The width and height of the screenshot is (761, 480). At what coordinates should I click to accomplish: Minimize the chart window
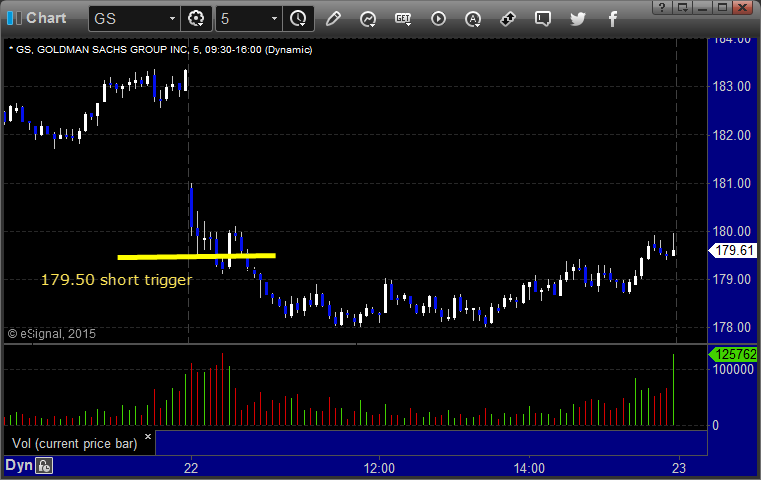(702, 7)
